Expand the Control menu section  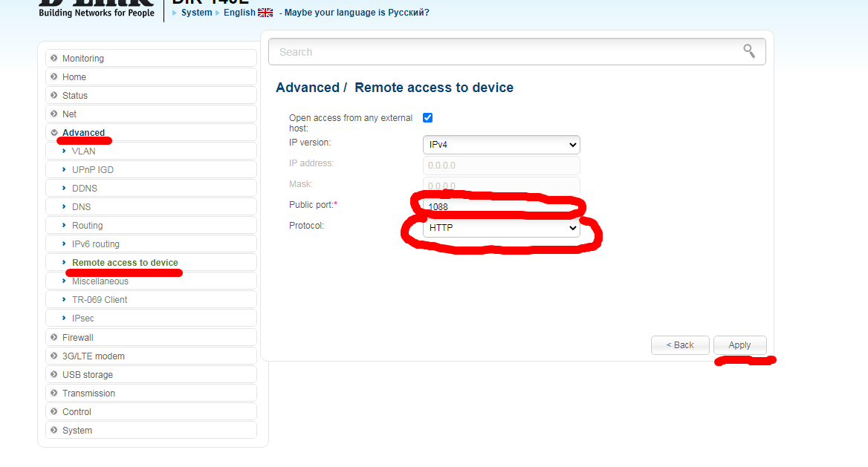tap(151, 411)
